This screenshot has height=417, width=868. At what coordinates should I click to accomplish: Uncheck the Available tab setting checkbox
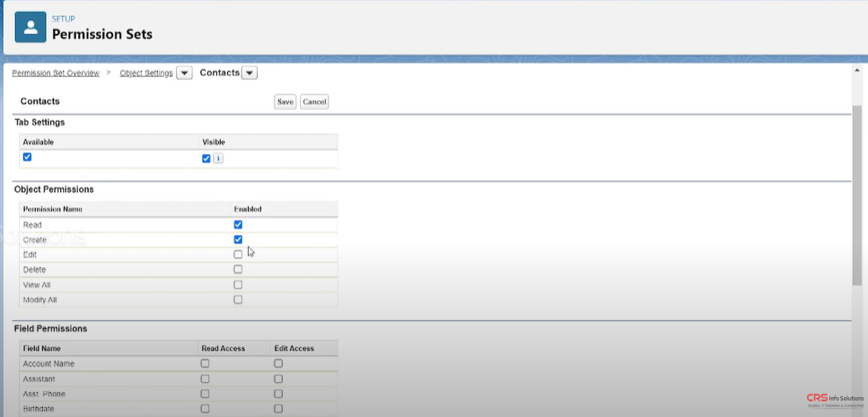pyautogui.click(x=27, y=157)
